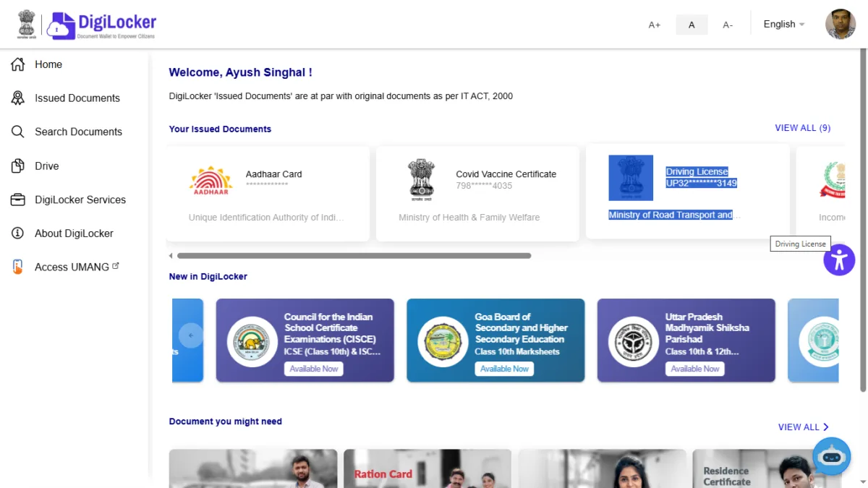Click the external link icon beside Access UMANG
This screenshot has width=868, height=488.
(x=116, y=266)
